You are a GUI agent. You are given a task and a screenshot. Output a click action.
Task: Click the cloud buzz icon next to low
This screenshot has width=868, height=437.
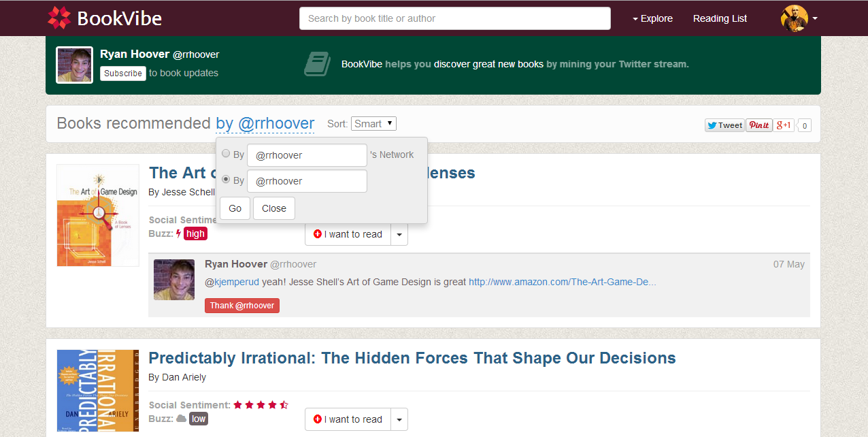click(181, 419)
